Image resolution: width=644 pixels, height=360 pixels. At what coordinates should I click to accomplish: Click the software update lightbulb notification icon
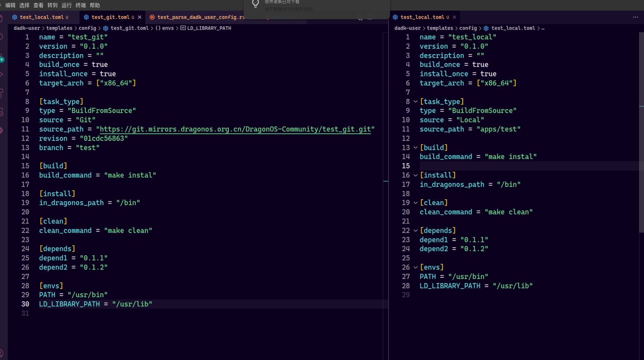[256, 4]
